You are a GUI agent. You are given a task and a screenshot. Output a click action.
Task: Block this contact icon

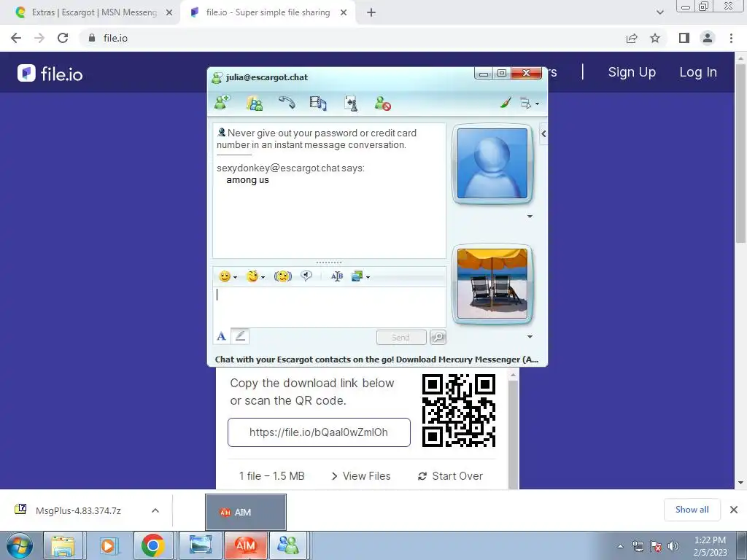pyautogui.click(x=382, y=103)
